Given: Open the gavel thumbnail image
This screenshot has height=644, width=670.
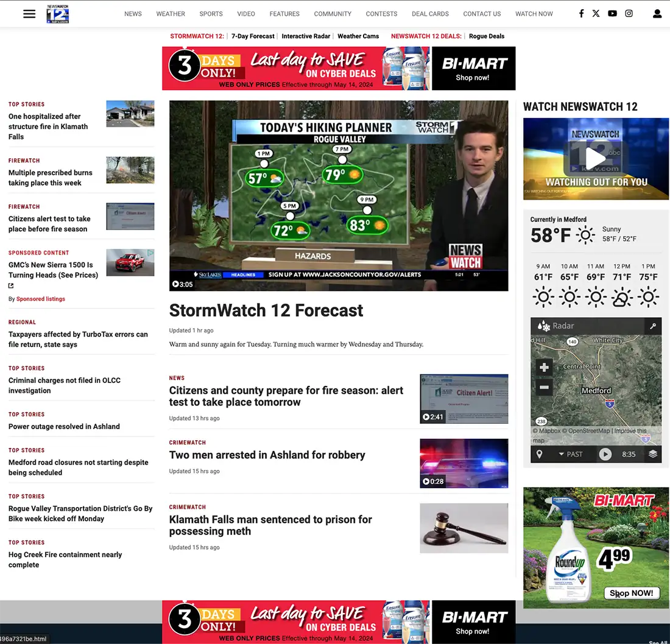Looking at the screenshot, I should point(464,528).
